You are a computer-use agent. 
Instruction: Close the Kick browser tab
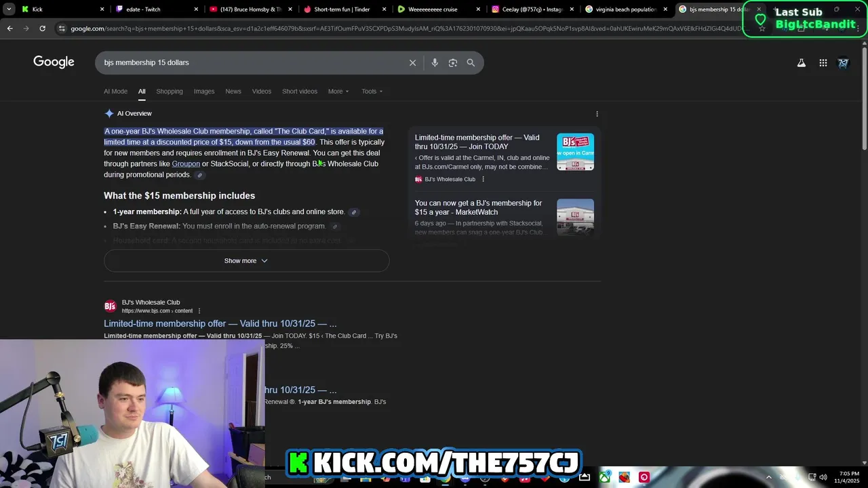coord(102,9)
